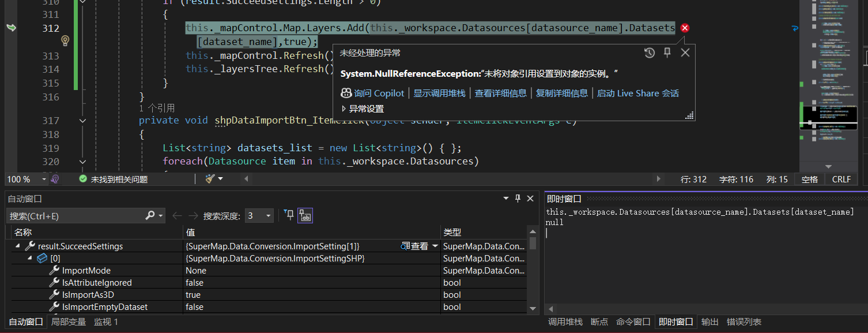
Task: Click the 空格 indentation setting
Action: [810, 179]
